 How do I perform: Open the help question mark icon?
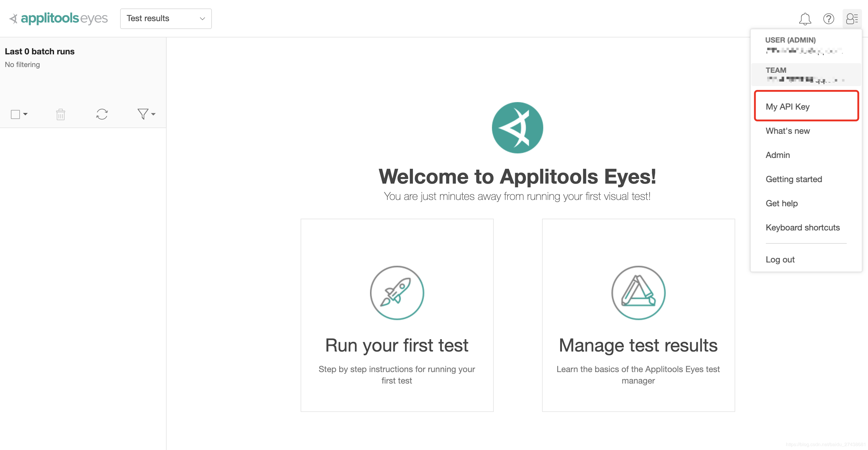pos(829,19)
